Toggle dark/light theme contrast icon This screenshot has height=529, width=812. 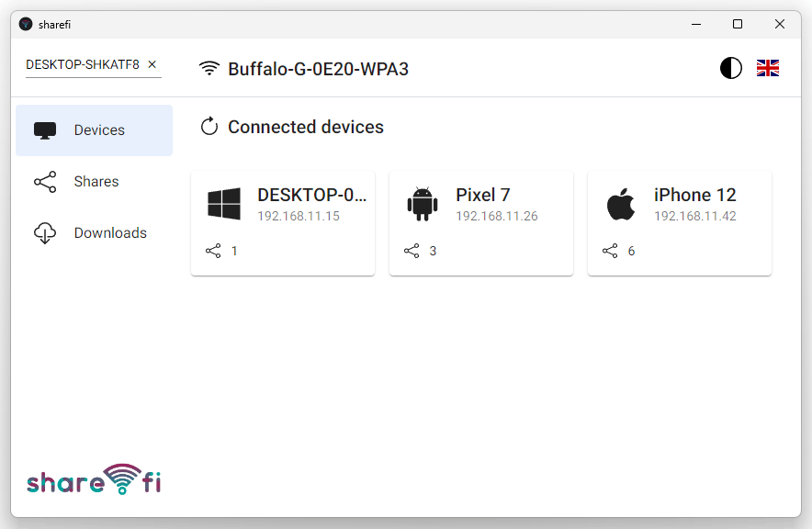730,68
